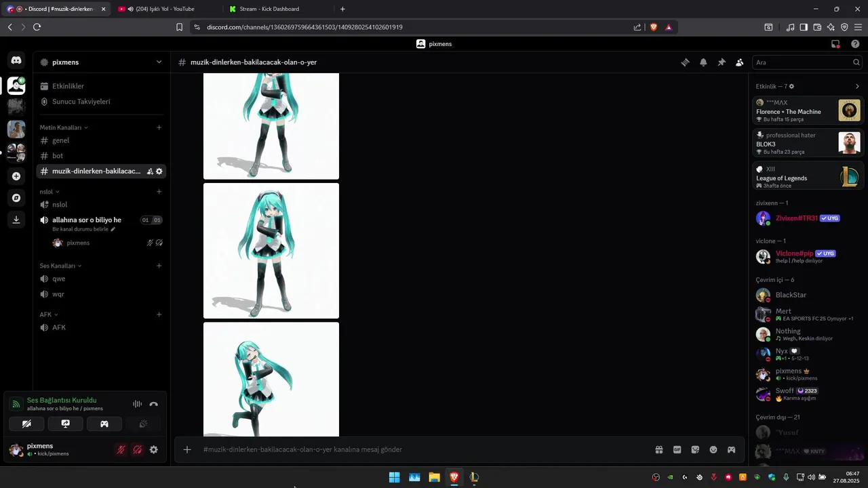The width and height of the screenshot is (868, 488).
Task: Select genel text channel
Action: [x=102, y=140]
